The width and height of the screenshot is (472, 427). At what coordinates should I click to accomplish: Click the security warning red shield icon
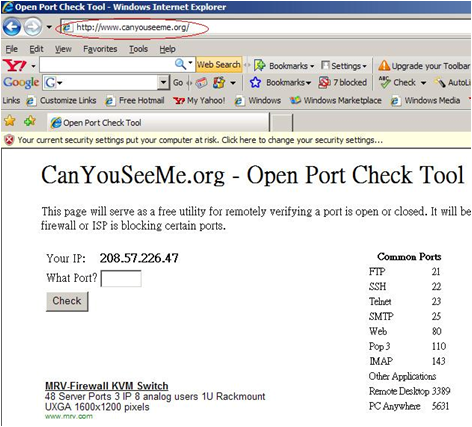9,140
